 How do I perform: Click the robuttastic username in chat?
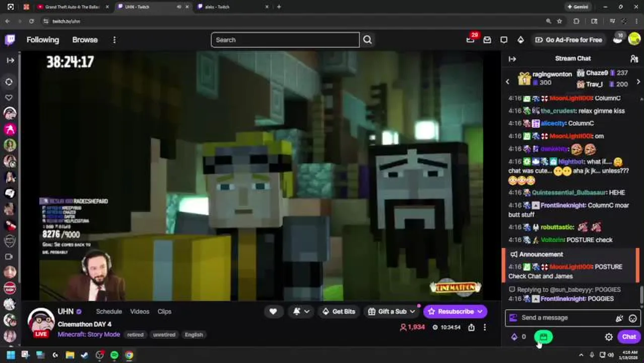[557, 227]
